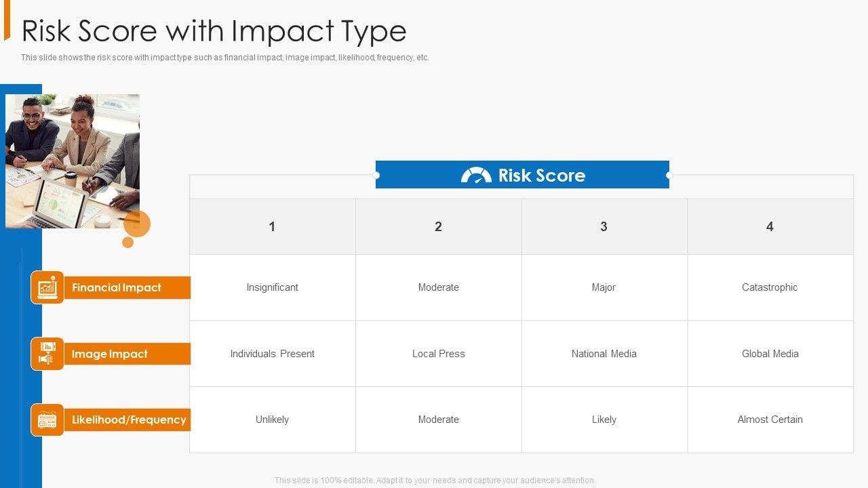Viewport: 868px width, 488px height.
Task: Select risk score column header 1
Action: point(272,226)
